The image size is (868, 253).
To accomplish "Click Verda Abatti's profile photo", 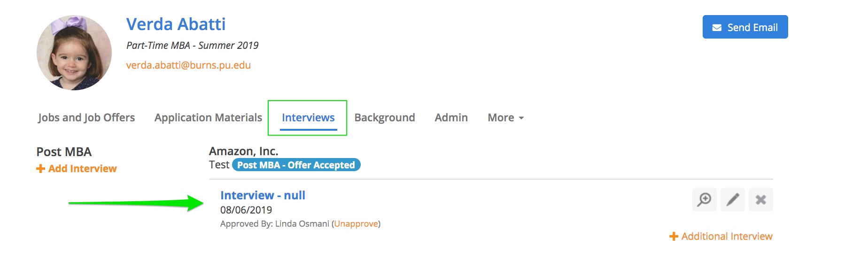I will click(x=74, y=53).
